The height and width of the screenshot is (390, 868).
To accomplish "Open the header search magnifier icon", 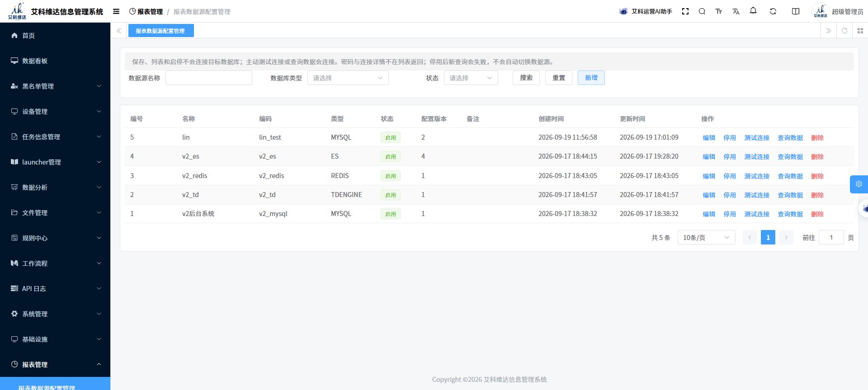I will click(702, 11).
